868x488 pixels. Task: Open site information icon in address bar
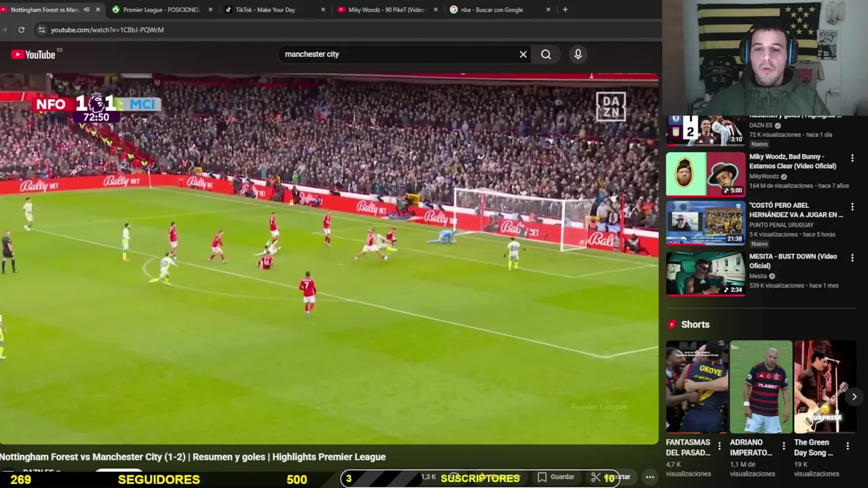41,30
